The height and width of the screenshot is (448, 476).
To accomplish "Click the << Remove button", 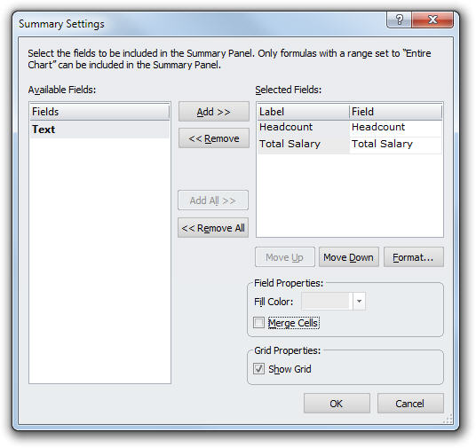I will 214,138.
